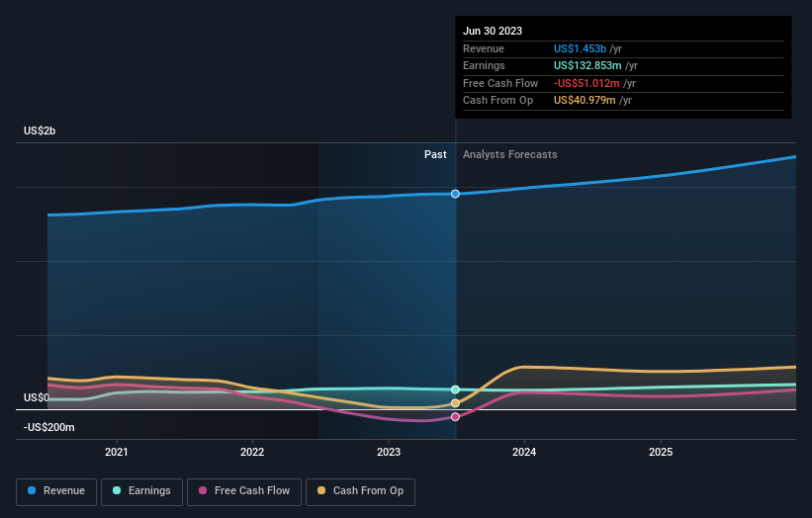Toggle the Free Cash Flow legend button
This screenshot has height=518, width=812.
[244, 491]
